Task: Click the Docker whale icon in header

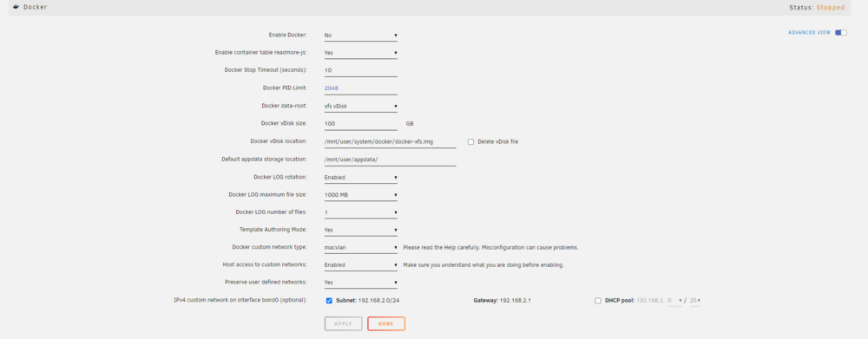Action: (x=16, y=7)
